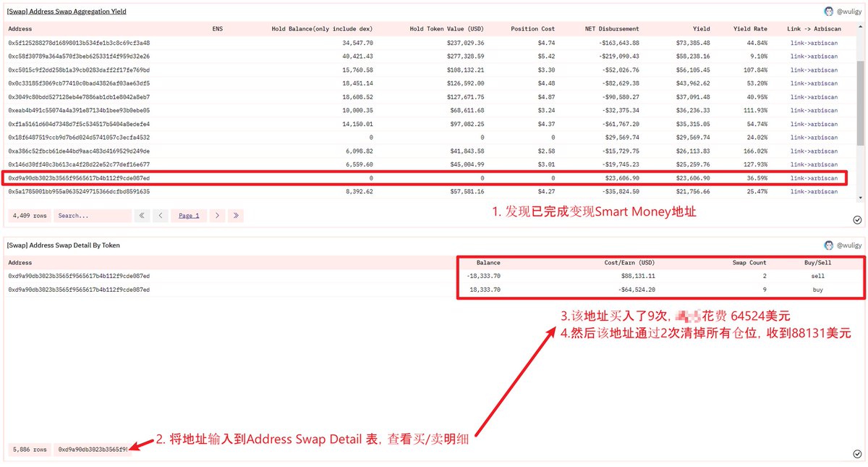The height and width of the screenshot is (467, 868).
Task: Click the buy label in Buy/Sell column
Action: pos(818,290)
